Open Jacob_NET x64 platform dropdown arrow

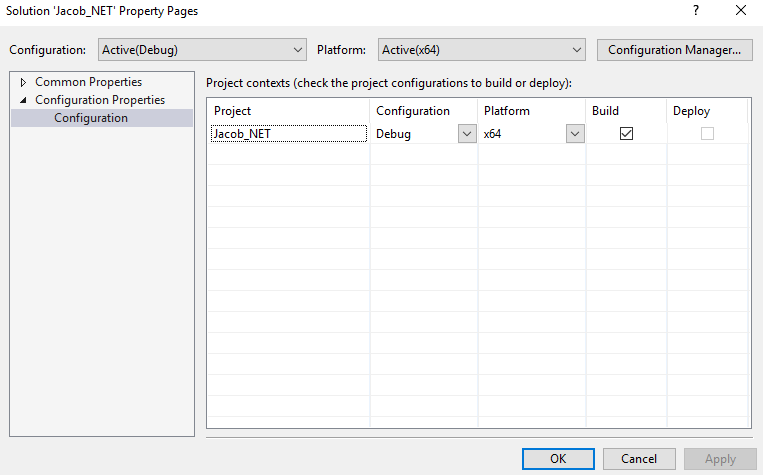(574, 134)
